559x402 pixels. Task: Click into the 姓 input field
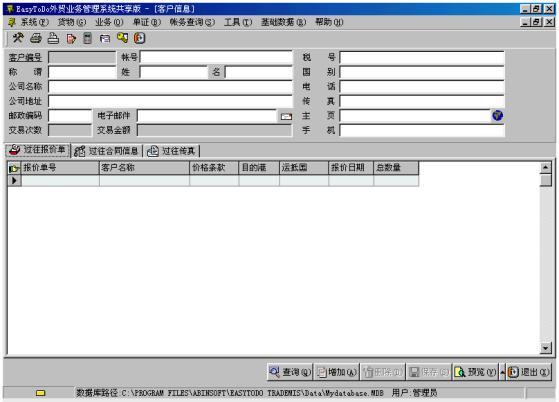(x=173, y=72)
